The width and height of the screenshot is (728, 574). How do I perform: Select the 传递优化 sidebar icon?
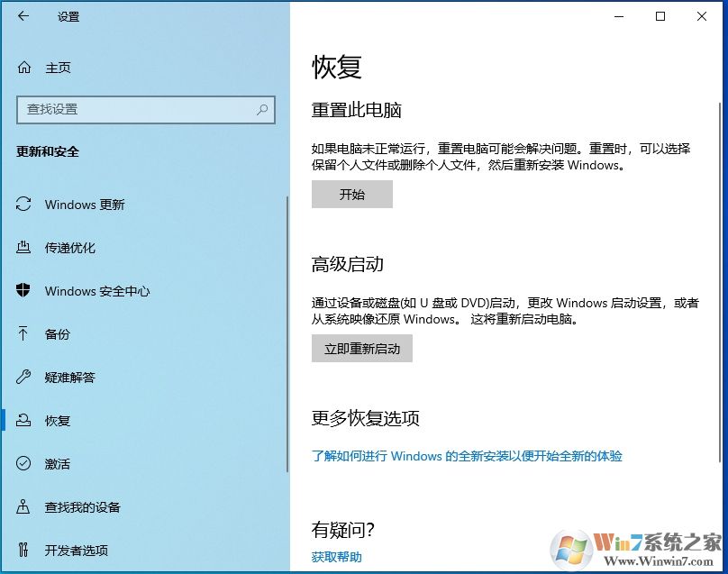pos(24,248)
